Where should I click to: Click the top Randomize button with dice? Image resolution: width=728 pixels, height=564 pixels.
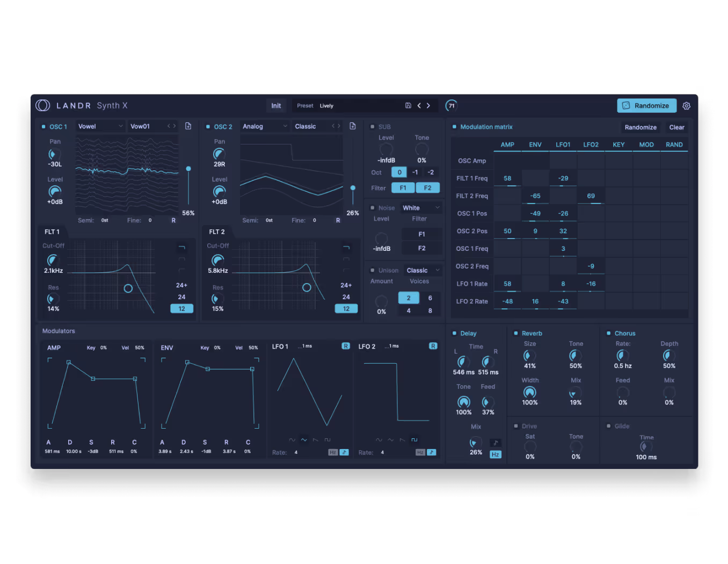coord(646,106)
